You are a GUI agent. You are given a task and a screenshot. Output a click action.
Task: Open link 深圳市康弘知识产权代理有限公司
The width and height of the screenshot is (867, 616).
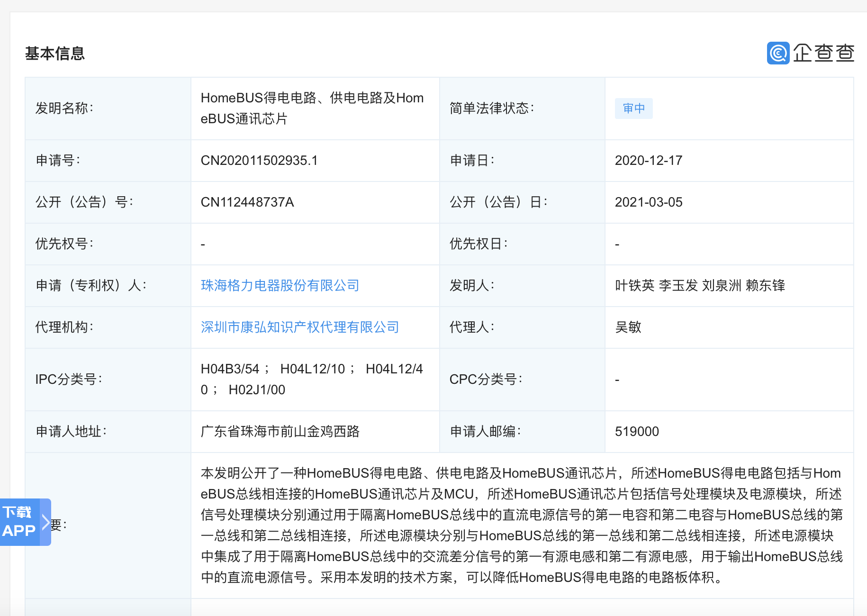pyautogui.click(x=299, y=327)
